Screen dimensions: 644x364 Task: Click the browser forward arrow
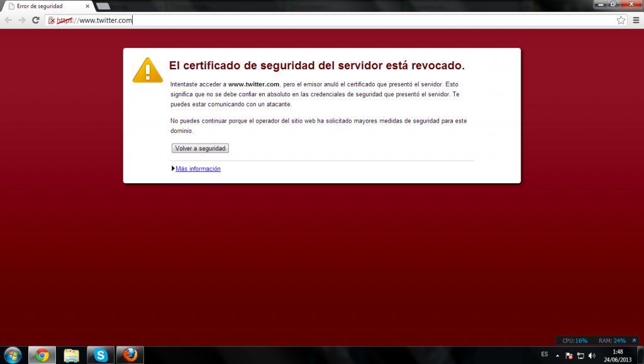22,20
